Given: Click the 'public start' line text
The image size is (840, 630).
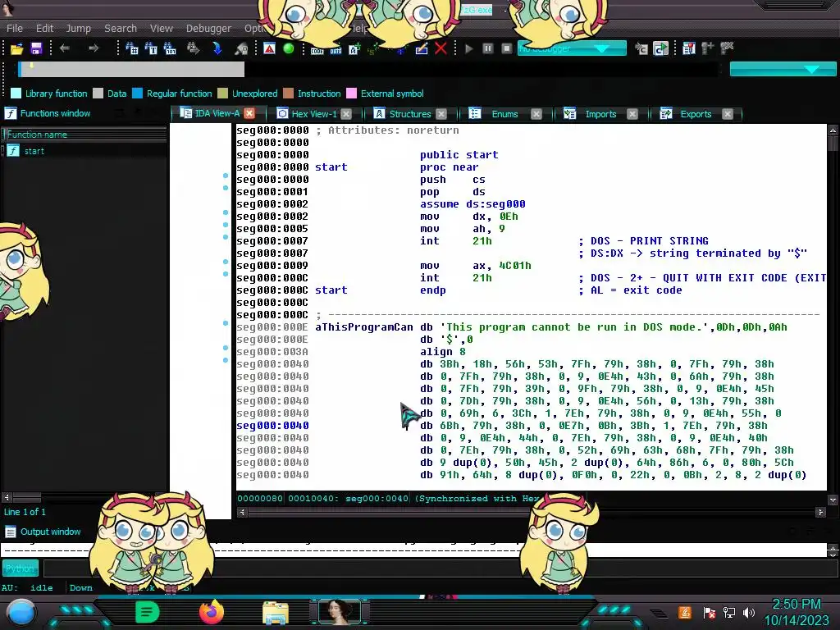Looking at the screenshot, I should click(459, 155).
